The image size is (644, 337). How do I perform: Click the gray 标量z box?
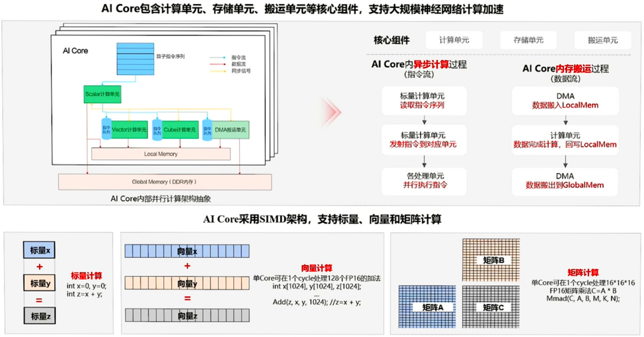point(39,316)
